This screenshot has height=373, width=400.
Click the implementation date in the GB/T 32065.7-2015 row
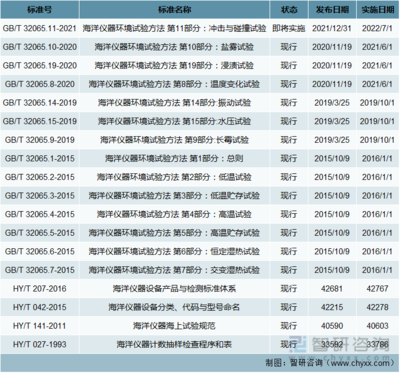coord(378,270)
